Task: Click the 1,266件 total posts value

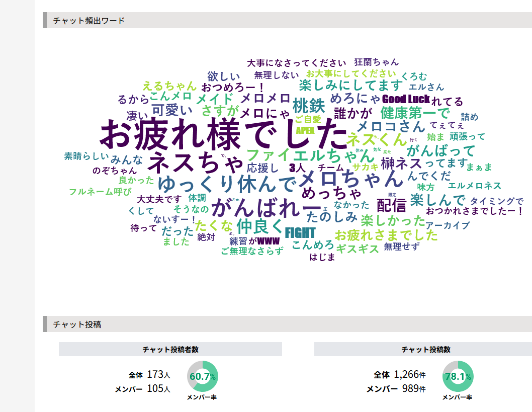Action: 409,374
